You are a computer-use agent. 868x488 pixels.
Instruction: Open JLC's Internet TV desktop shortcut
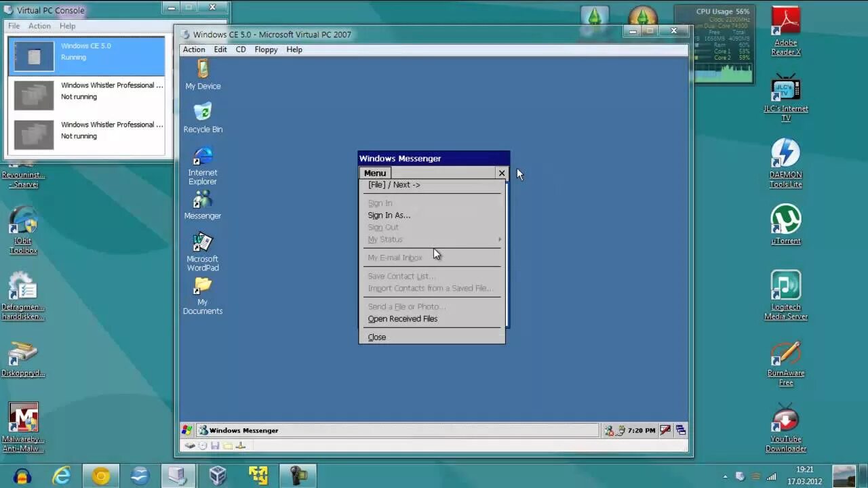point(786,98)
